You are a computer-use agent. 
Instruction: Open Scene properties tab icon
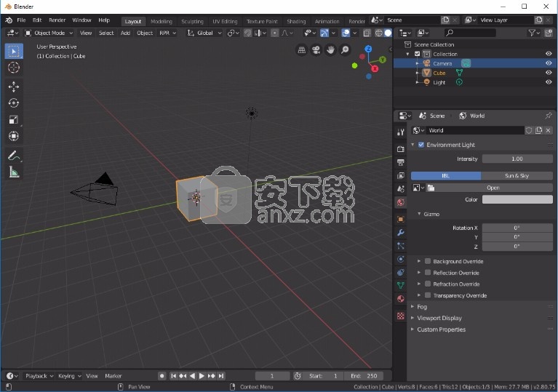[401, 189]
